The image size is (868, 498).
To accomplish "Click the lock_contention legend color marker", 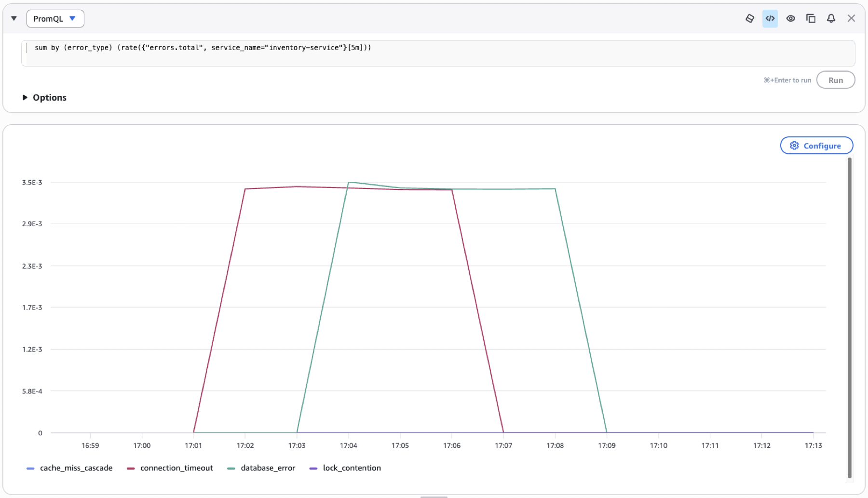I will coord(313,468).
